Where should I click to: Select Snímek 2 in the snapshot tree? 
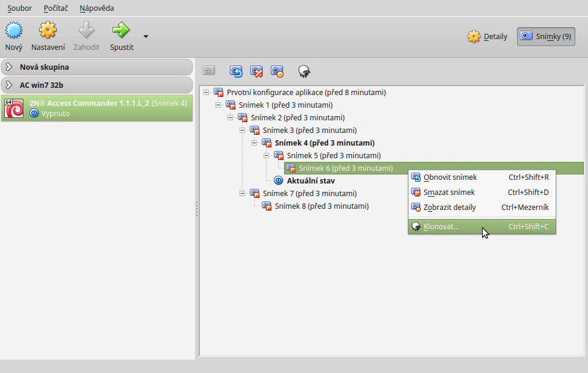pyautogui.click(x=297, y=118)
